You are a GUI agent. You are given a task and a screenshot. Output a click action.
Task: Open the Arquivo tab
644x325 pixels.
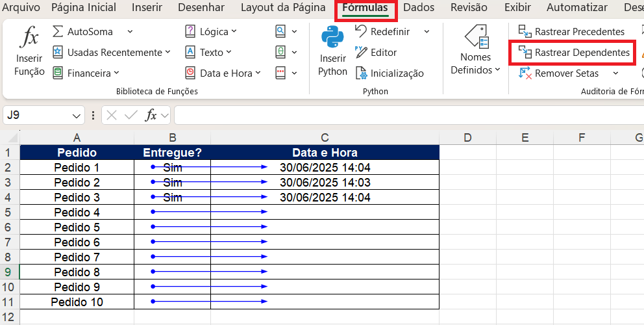tap(21, 7)
